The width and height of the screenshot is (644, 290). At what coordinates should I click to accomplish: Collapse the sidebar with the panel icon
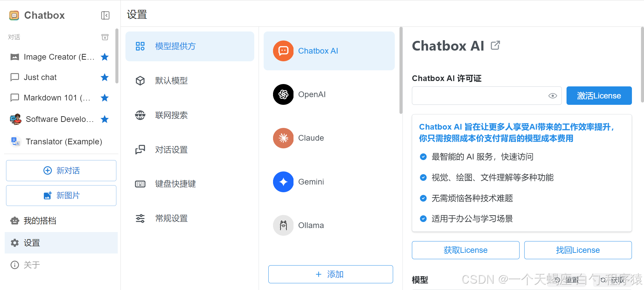click(x=105, y=15)
